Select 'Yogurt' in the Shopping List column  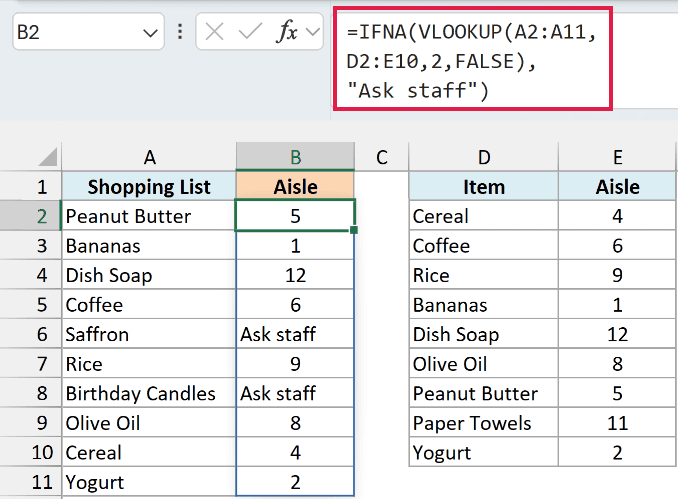pos(149,482)
